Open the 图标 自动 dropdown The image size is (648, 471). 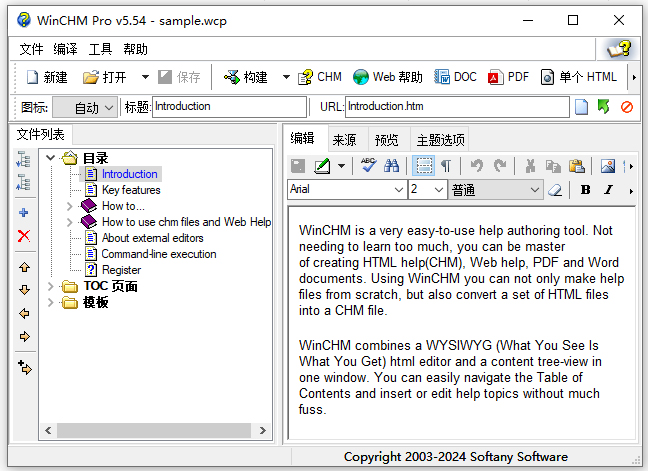click(86, 107)
